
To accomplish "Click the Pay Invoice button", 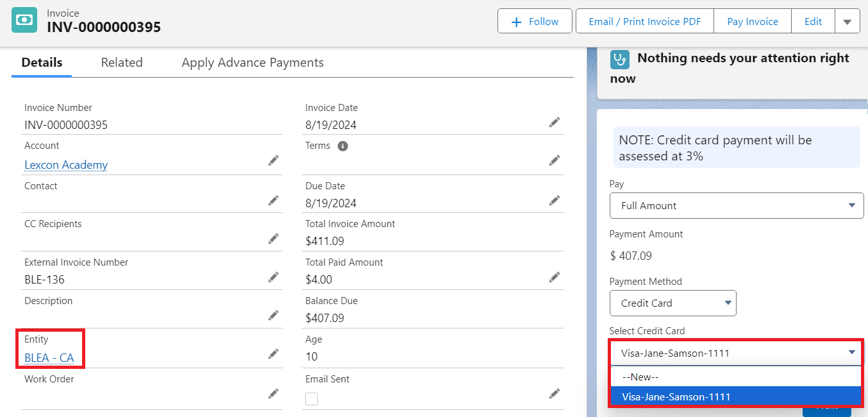I will (x=752, y=21).
